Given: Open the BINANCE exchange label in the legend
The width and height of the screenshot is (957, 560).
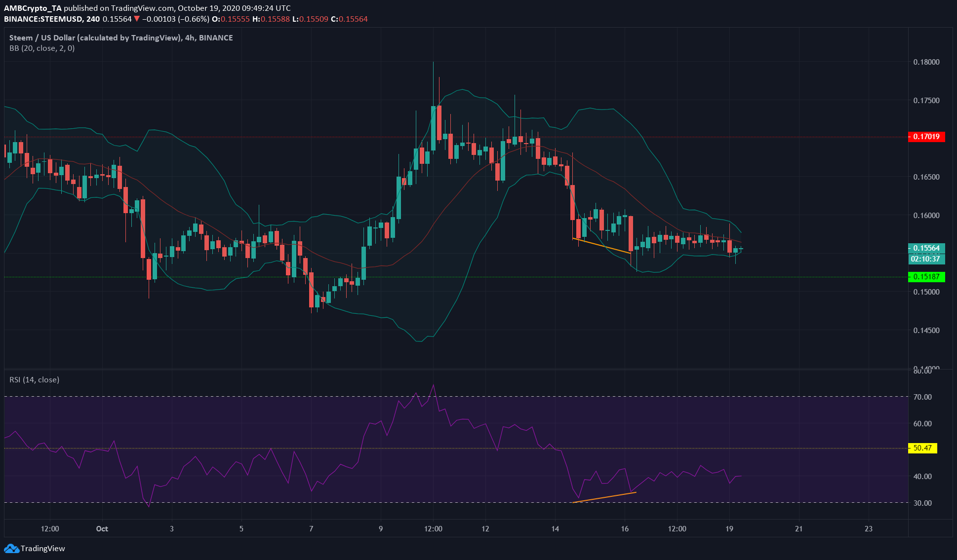Looking at the screenshot, I should tap(215, 37).
